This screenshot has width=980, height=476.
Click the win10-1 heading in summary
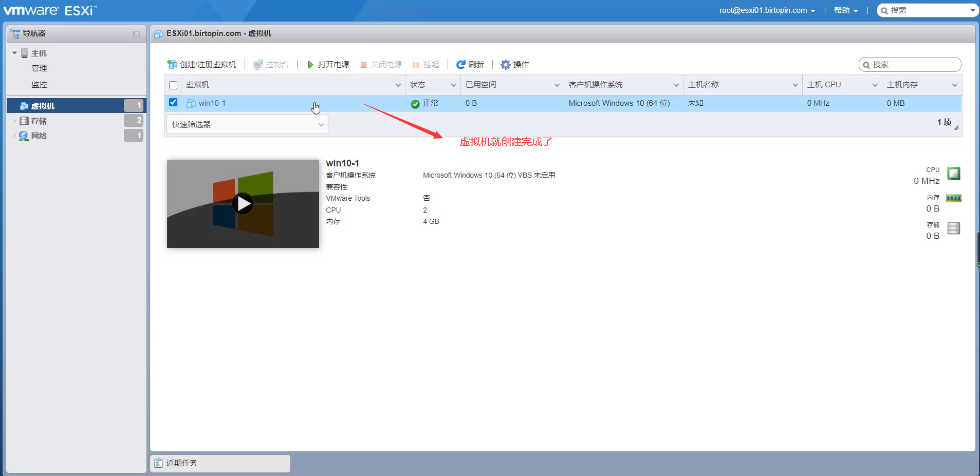click(x=343, y=163)
